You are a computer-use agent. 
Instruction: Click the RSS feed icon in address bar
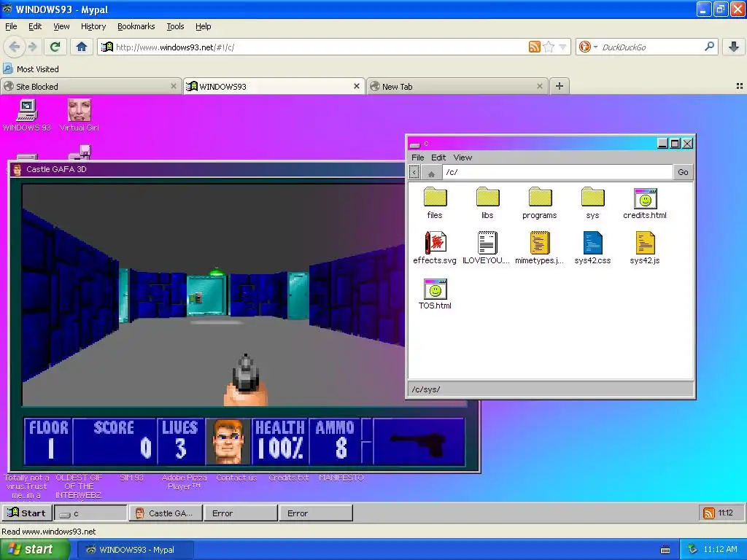tap(535, 47)
